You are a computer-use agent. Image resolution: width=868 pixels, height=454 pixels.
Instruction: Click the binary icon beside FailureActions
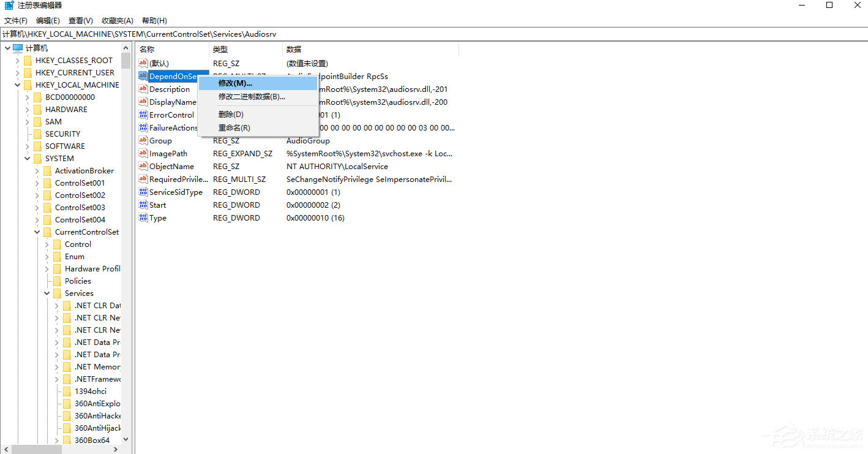143,127
